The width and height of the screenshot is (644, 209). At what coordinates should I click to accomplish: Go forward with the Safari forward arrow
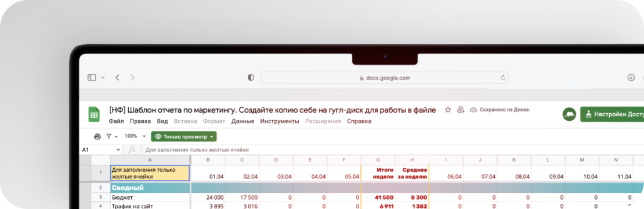pos(132,78)
